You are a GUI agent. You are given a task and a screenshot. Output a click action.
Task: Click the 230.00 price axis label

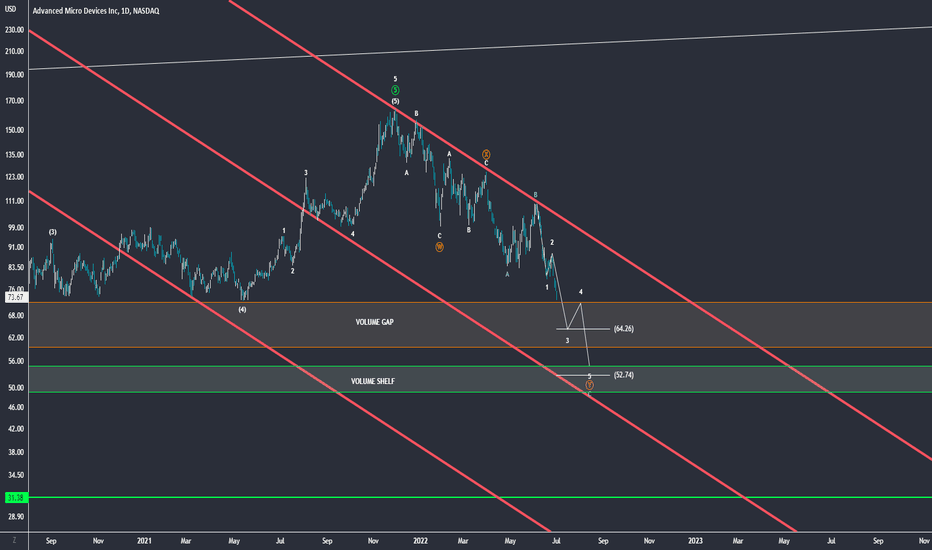(x=15, y=30)
